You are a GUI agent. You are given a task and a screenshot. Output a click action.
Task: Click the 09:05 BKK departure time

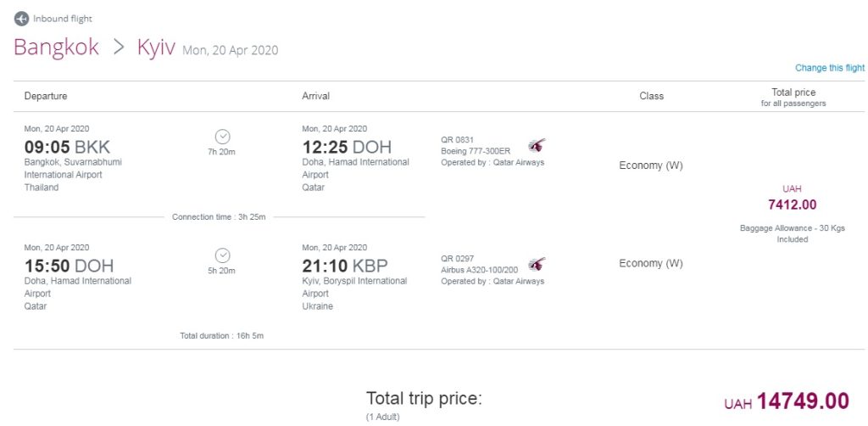tap(68, 147)
